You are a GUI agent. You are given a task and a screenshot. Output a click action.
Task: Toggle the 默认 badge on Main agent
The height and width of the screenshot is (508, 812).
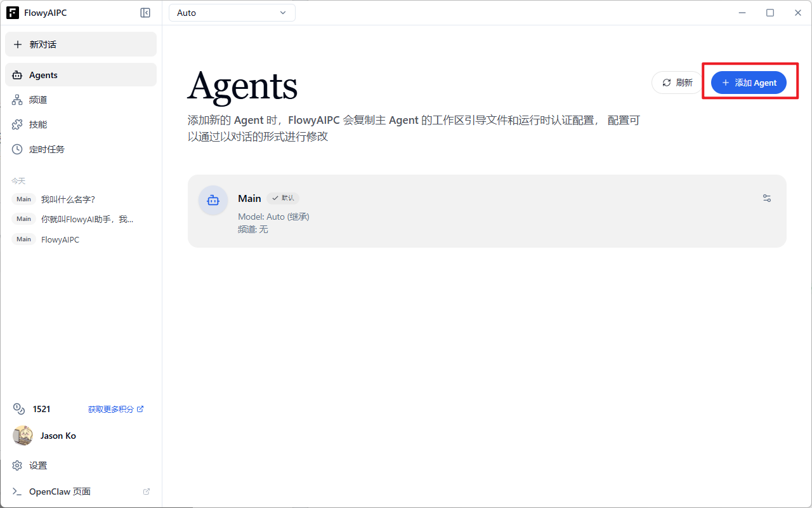(x=282, y=198)
